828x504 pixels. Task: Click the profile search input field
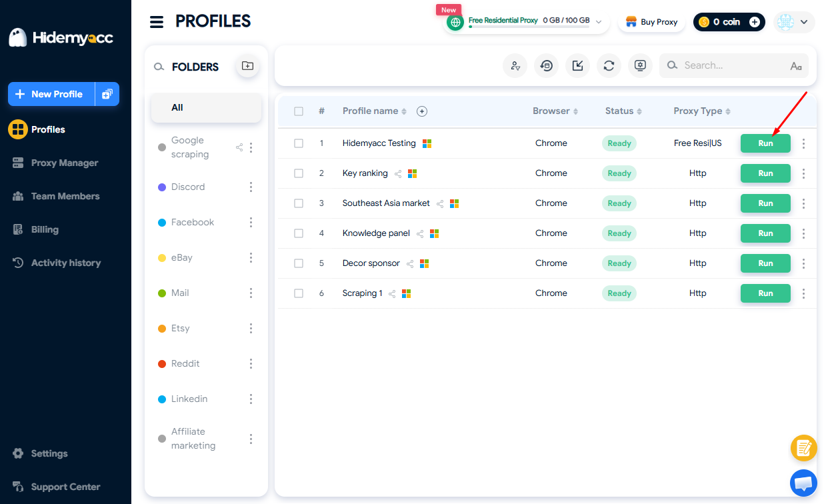[733, 65]
